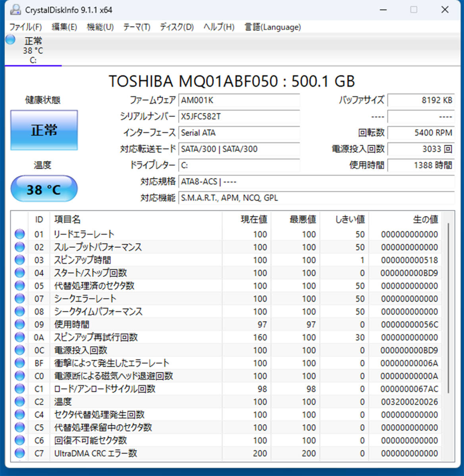The image size is (464, 476).
Task: Click status orb for C6 回復不可能セクタ数
Action: coord(19,440)
